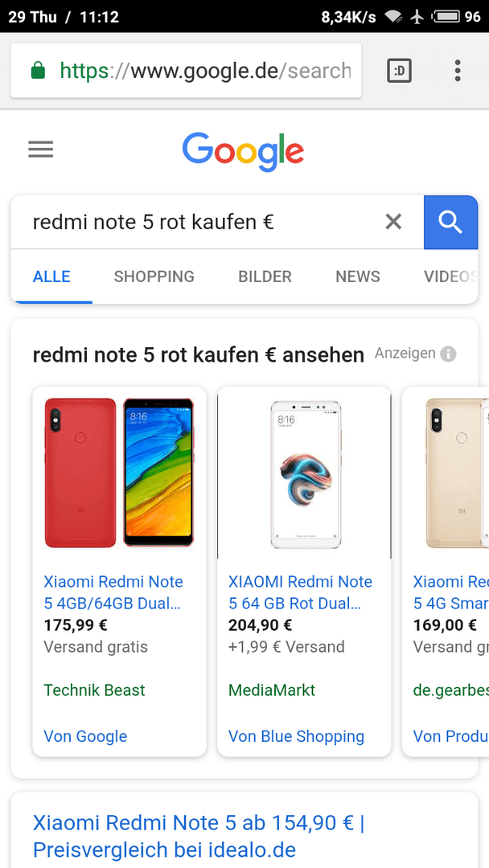Open the Google hamburger menu
This screenshot has width=489, height=868.
tap(40, 149)
